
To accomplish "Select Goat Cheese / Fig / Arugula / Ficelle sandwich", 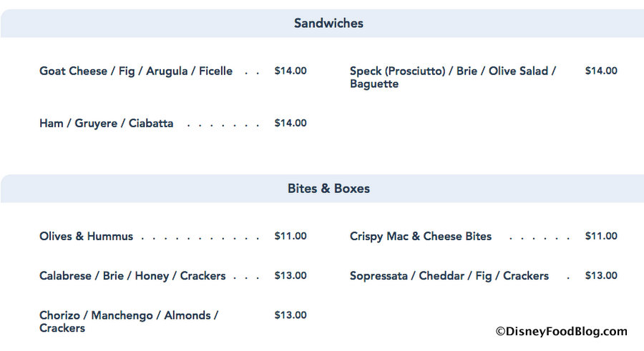I will coord(136,71).
